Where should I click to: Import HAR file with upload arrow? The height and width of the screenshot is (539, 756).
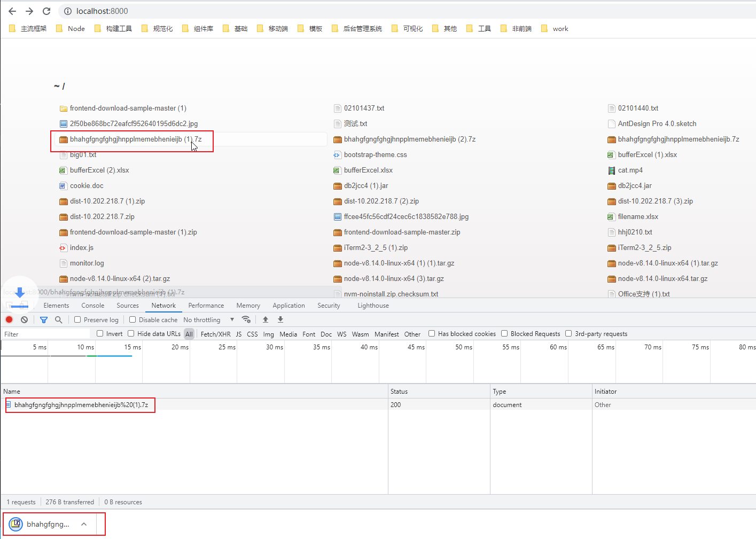(266, 319)
